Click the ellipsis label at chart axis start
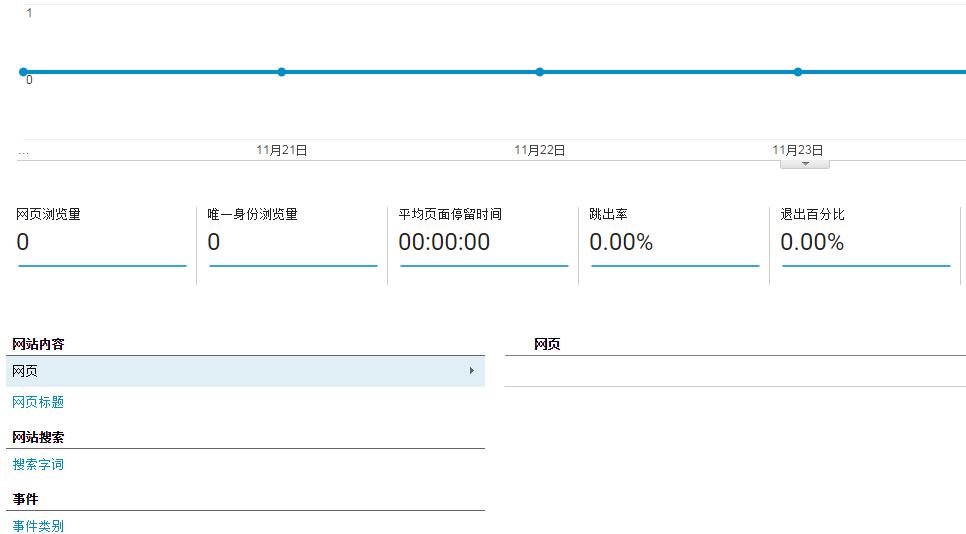 point(23,151)
